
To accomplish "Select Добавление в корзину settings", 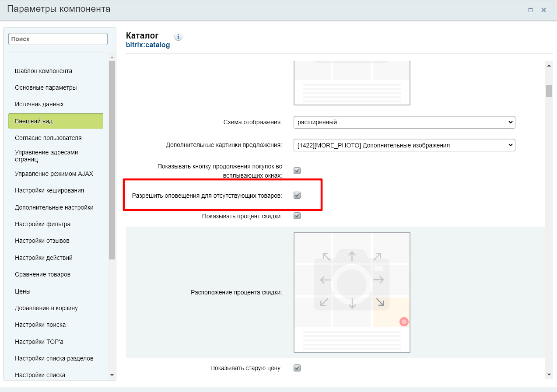I will 46,308.
